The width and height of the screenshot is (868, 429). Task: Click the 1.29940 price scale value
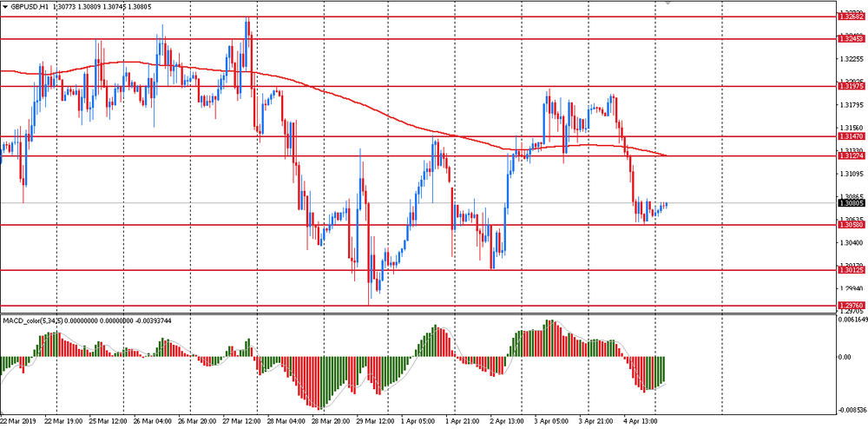tap(852, 288)
